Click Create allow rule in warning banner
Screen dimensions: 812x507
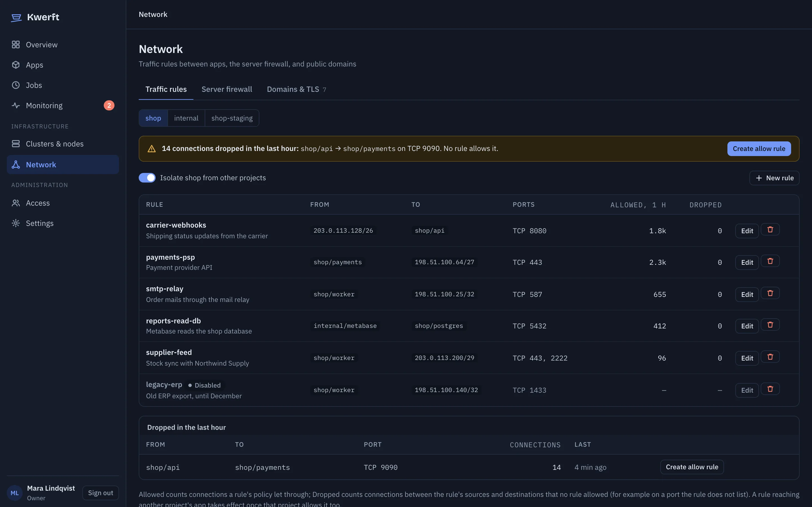pyautogui.click(x=759, y=148)
